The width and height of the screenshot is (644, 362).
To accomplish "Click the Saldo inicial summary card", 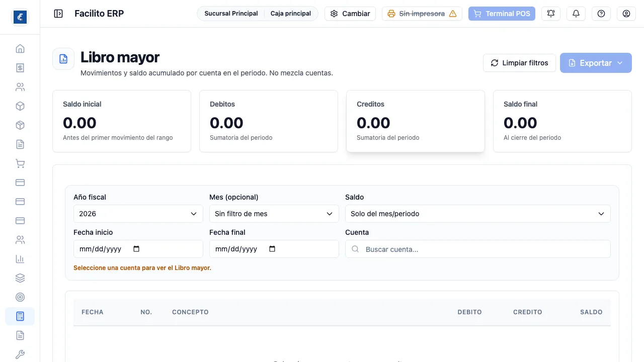I will coord(122,121).
